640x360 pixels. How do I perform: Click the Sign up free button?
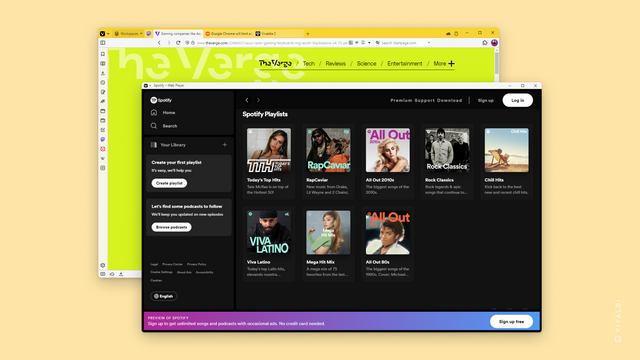point(511,322)
